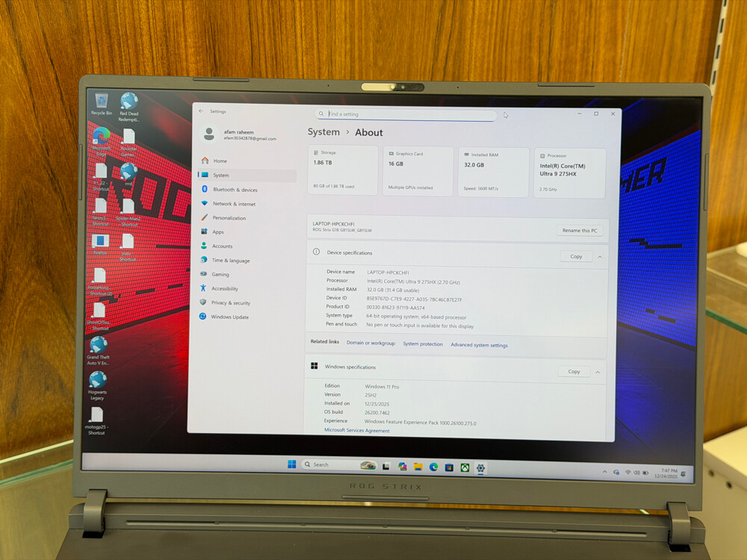Click the battery icon in the system tray
Viewport: 747px width, 560px height.
pos(645,473)
